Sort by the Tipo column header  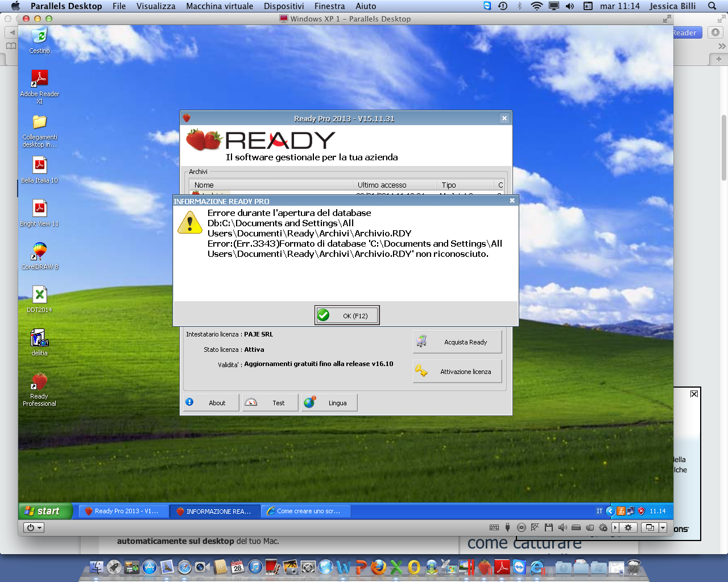click(x=465, y=185)
